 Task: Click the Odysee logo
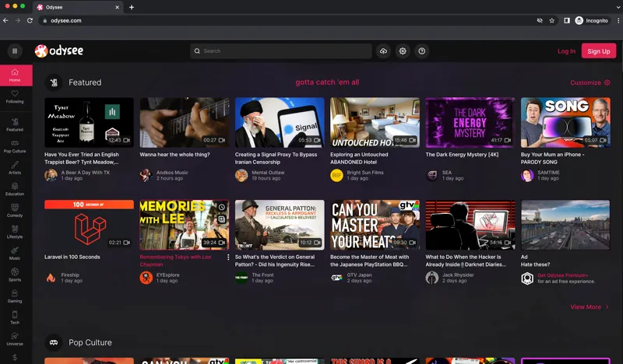tap(59, 51)
